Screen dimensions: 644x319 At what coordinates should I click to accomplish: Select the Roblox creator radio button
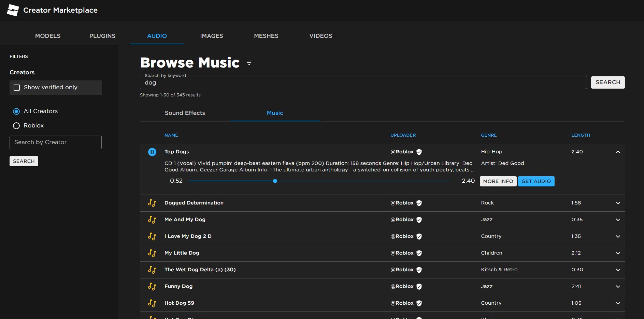tap(16, 126)
